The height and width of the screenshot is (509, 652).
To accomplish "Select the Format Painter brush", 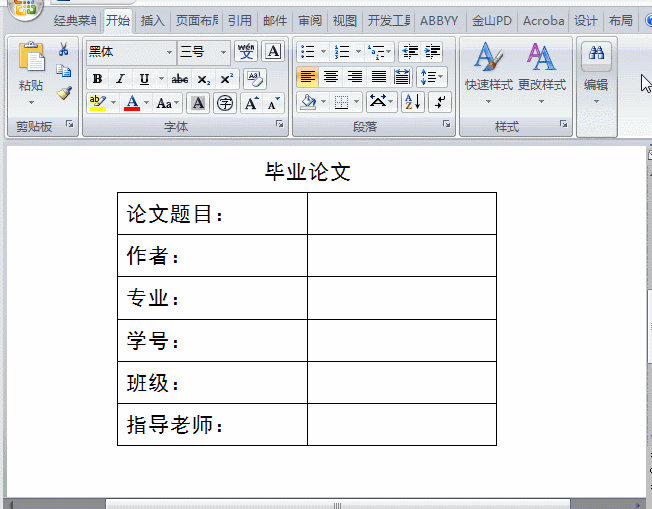I will 64,93.
